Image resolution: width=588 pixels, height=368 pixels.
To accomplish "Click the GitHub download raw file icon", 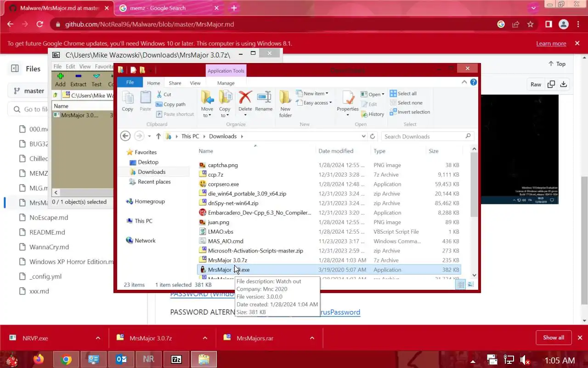I will point(564,84).
